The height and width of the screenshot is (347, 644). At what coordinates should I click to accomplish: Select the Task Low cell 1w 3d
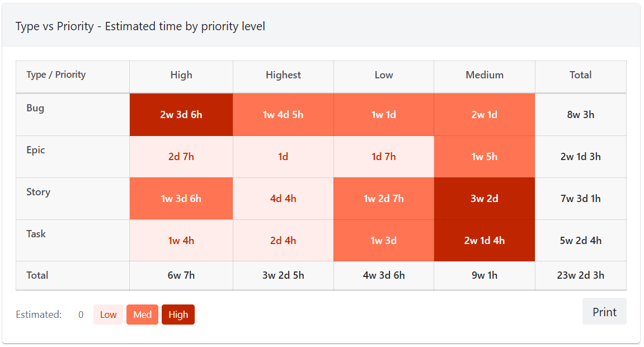(x=384, y=241)
